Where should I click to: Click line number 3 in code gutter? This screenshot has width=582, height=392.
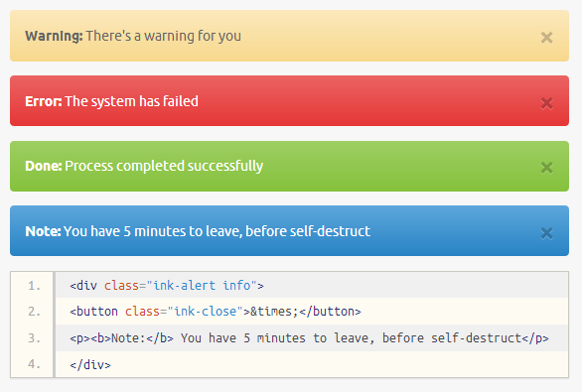tap(34, 338)
